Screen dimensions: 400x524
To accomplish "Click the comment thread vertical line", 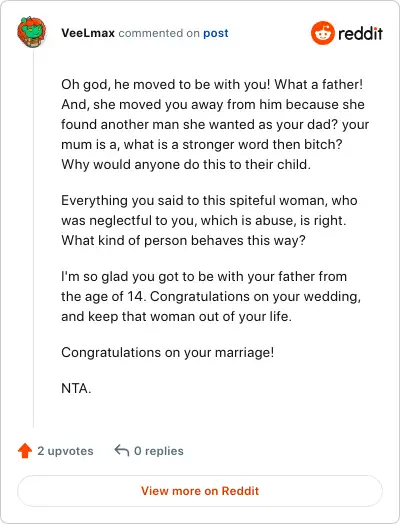I will tap(33, 239).
